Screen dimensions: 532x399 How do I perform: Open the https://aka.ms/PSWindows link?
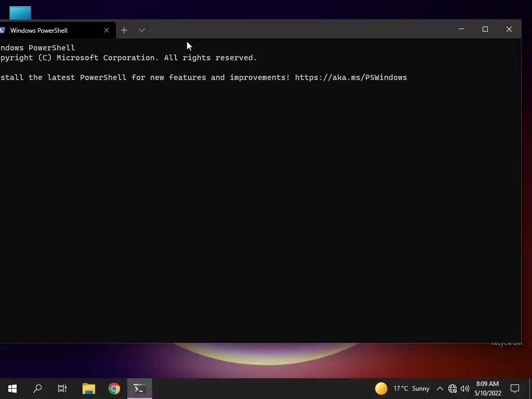click(x=351, y=77)
